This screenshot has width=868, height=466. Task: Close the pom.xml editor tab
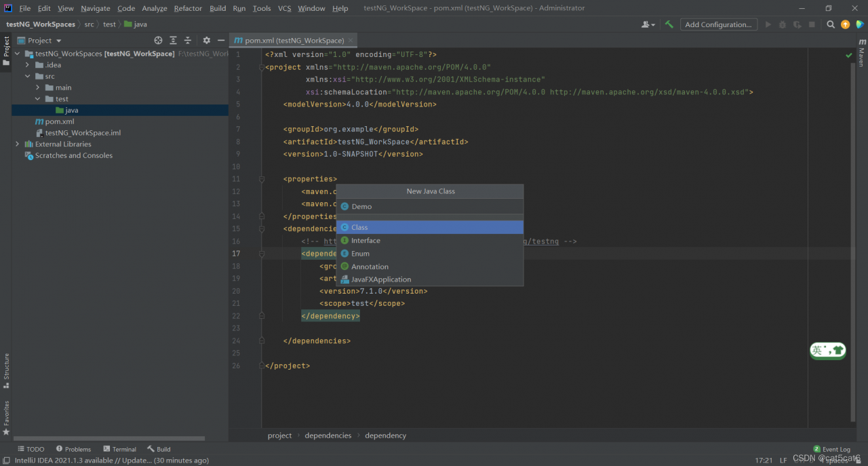(351, 41)
